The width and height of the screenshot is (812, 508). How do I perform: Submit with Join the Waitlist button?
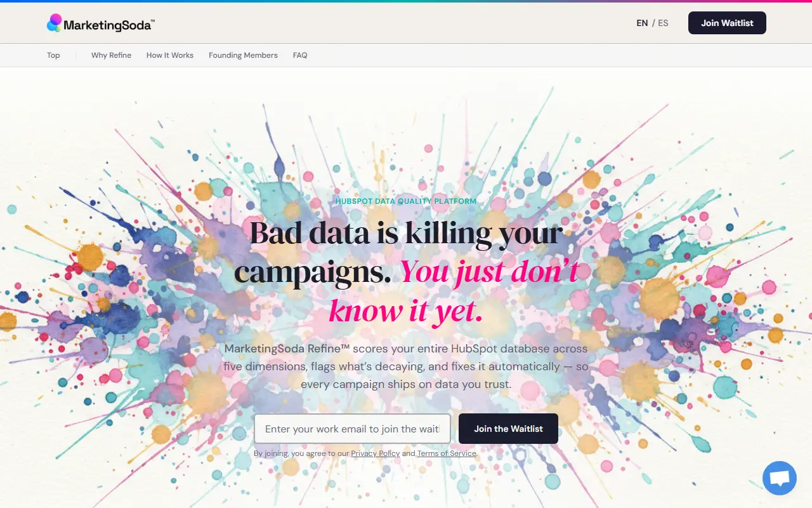508,429
